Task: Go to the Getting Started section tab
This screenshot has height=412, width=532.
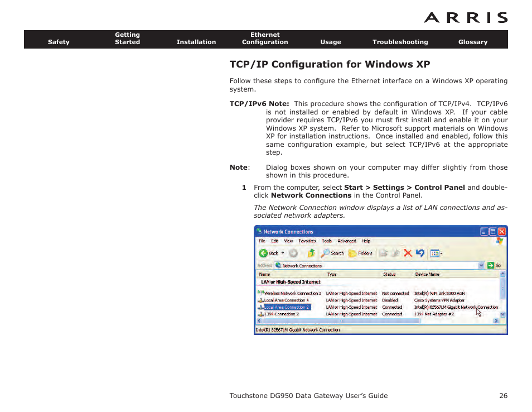Action: tap(127, 39)
